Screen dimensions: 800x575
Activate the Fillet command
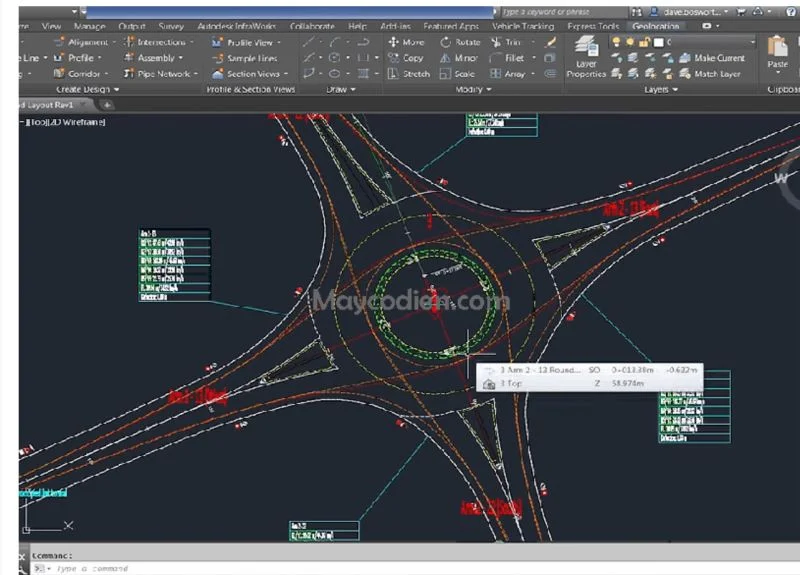(507, 58)
